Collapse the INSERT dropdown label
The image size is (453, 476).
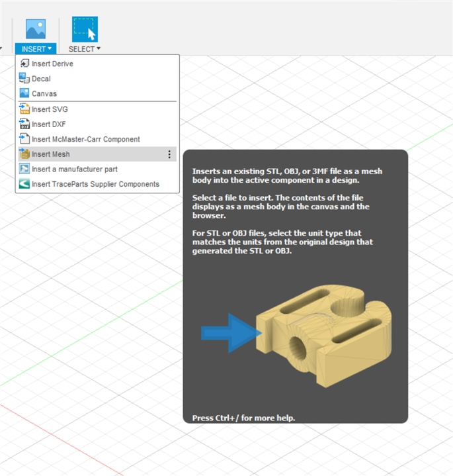click(36, 49)
